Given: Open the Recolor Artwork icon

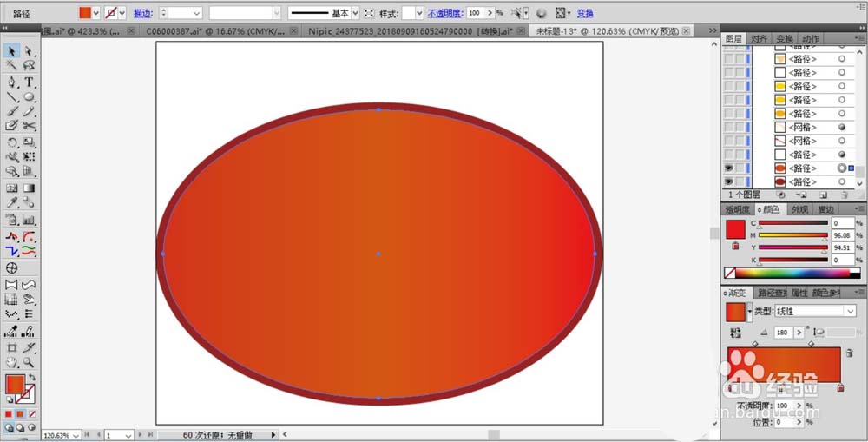Looking at the screenshot, I should pyautogui.click(x=542, y=13).
